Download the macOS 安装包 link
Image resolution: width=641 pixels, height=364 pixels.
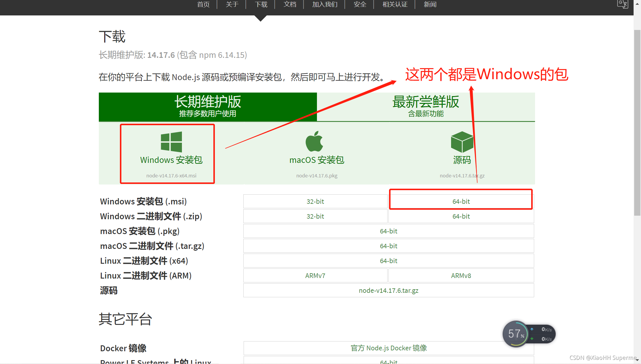click(x=317, y=160)
